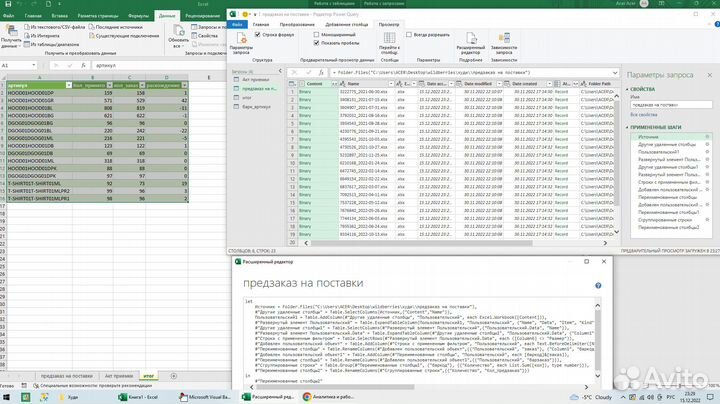Viewport: 720px width, 404px height.
Task: Toggle Моноширинный checkbox
Action: coord(316,34)
